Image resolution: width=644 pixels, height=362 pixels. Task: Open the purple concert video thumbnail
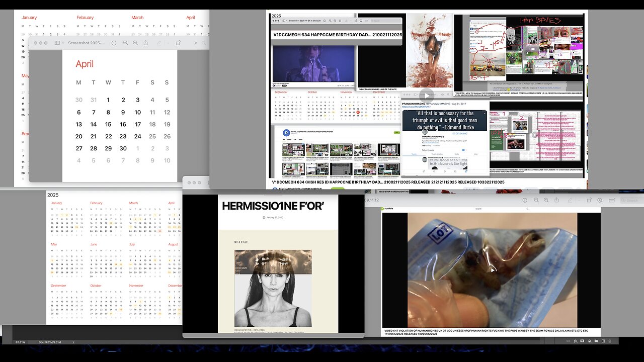pos(313,64)
